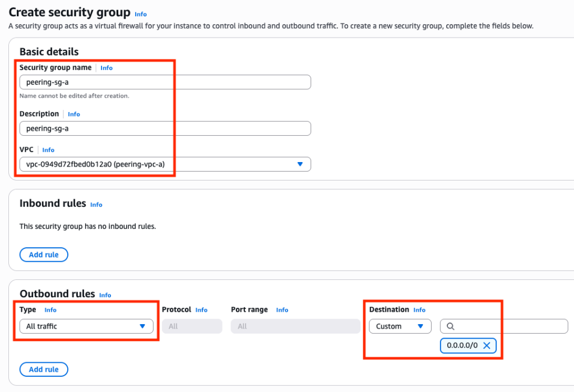Open Info link next to Description
The image size is (574, 392).
pyautogui.click(x=74, y=114)
